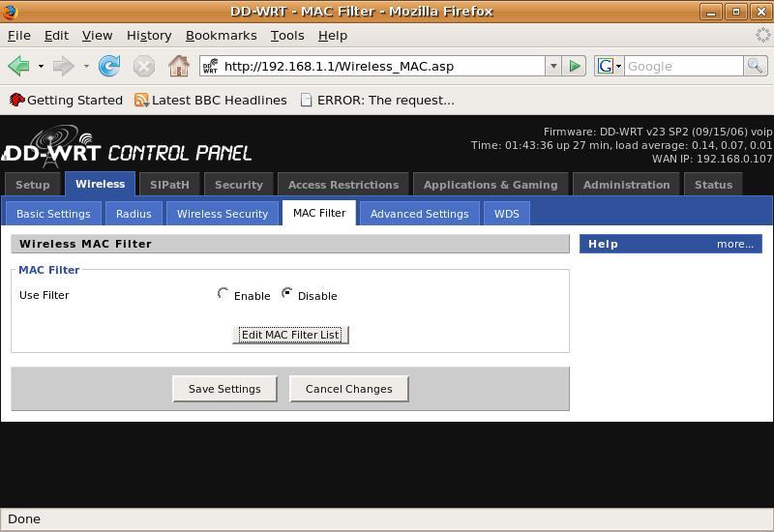
Task: Minimize the Firefox window
Action: (711, 12)
